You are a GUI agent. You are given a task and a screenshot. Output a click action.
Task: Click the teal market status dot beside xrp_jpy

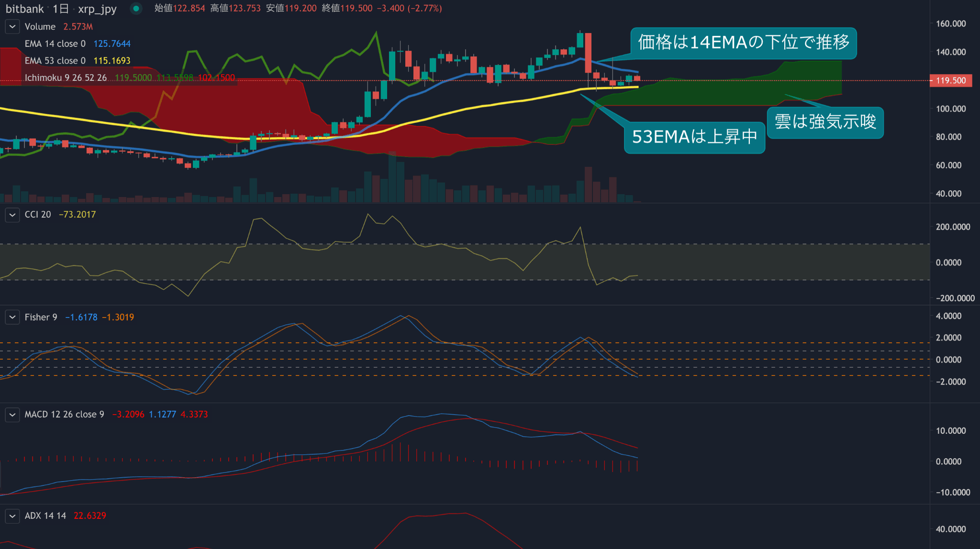[136, 8]
